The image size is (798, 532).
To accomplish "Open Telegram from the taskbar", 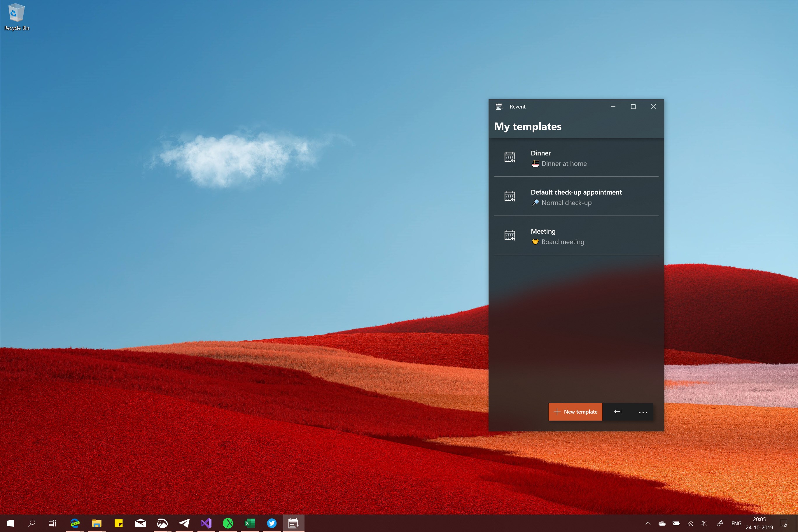I will coord(184,523).
